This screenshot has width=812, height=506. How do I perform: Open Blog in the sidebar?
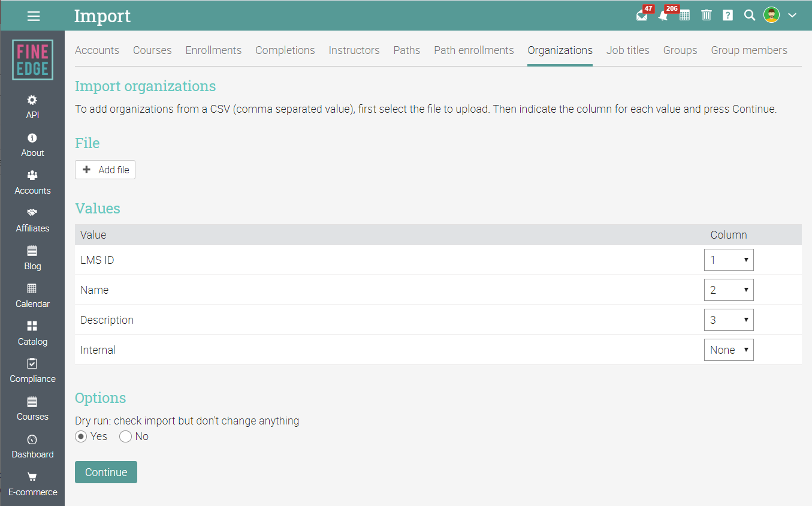coord(32,258)
